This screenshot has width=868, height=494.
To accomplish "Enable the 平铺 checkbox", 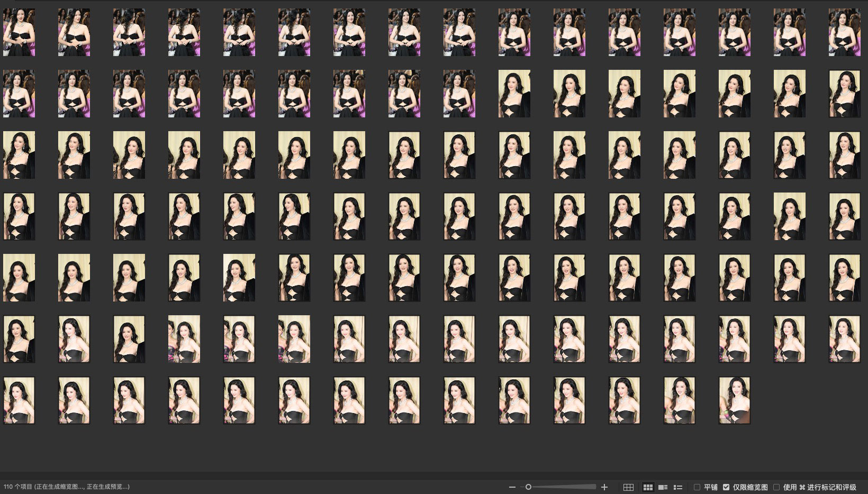I will pos(697,487).
